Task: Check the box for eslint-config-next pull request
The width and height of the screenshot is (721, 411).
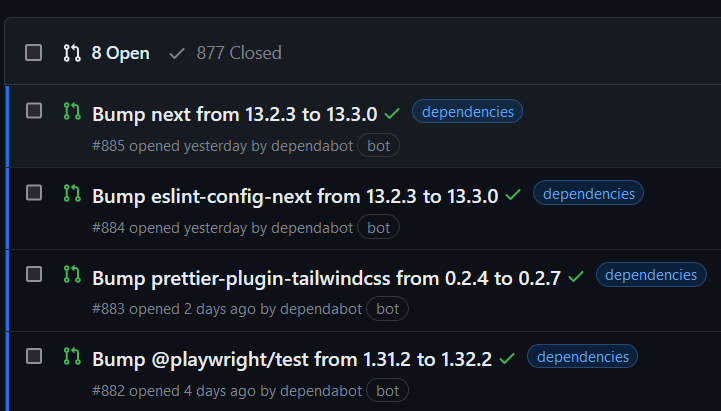Action: [x=34, y=193]
